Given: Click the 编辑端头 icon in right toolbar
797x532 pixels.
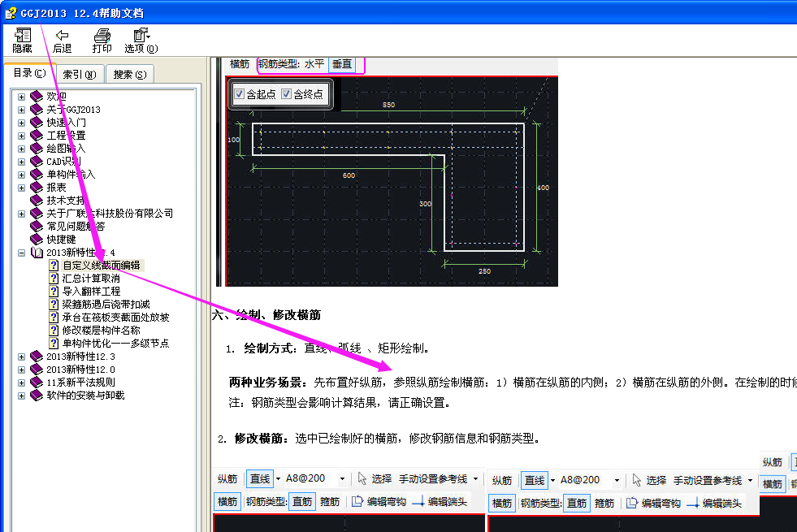Looking at the screenshot, I should click(x=693, y=504).
